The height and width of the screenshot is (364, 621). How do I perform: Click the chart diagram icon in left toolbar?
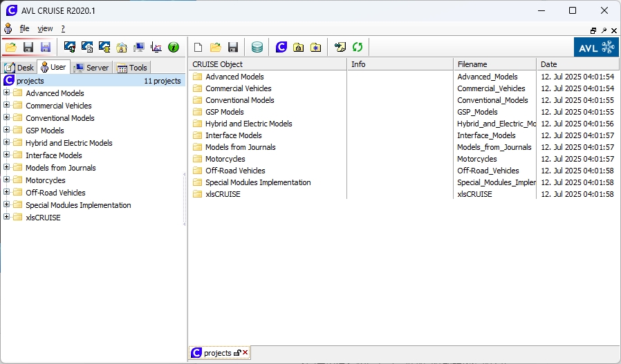156,48
